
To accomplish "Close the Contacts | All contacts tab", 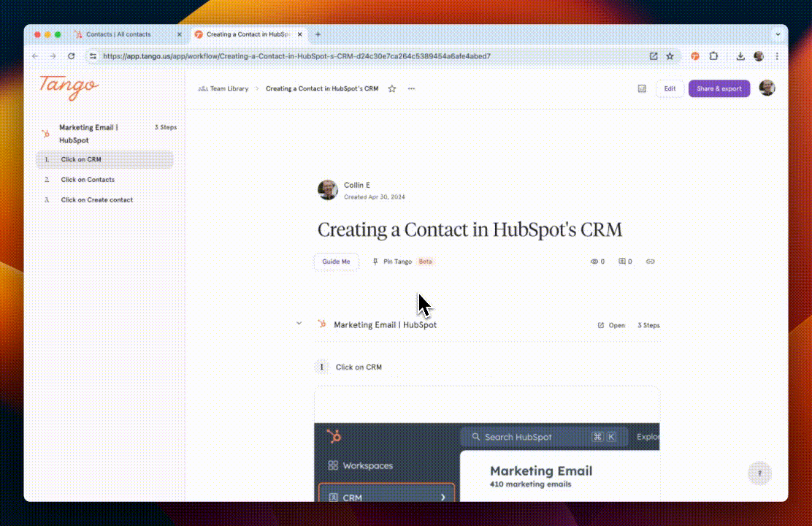I will pos(179,34).
